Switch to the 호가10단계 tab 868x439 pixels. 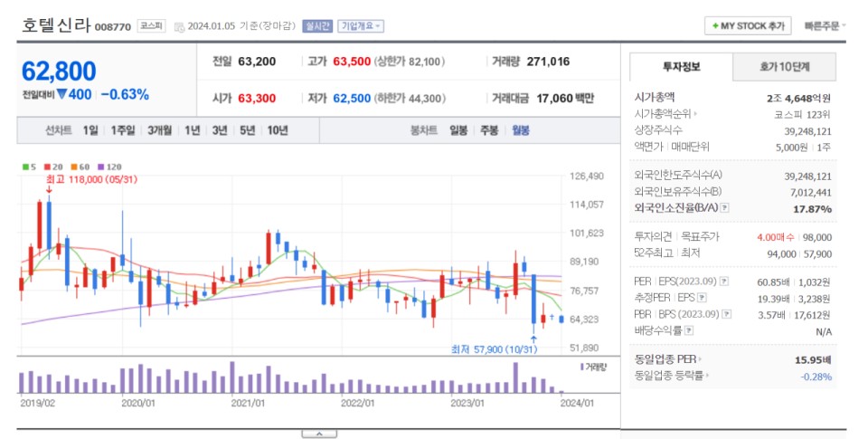click(x=785, y=67)
